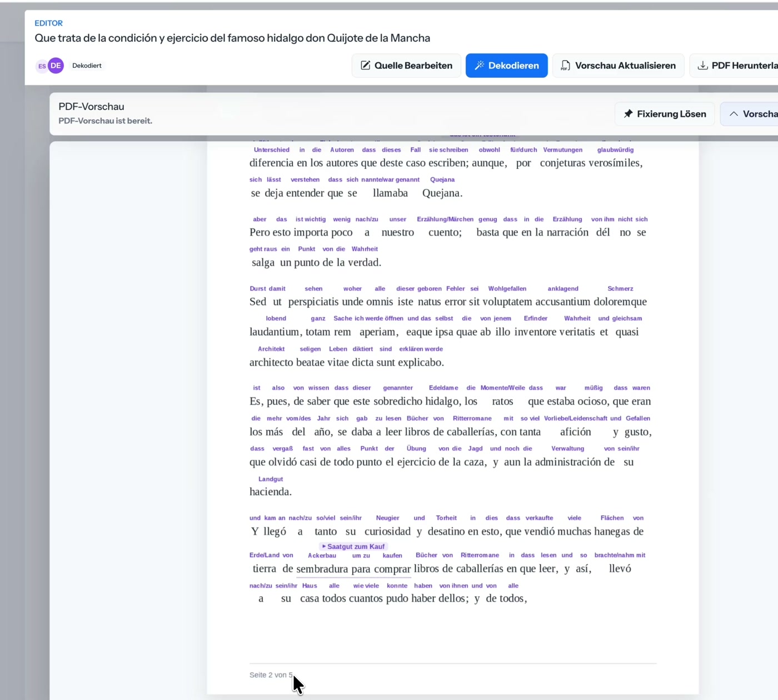
Task: Click the 'PDF-Vorschau' panel heading
Action: click(x=91, y=107)
